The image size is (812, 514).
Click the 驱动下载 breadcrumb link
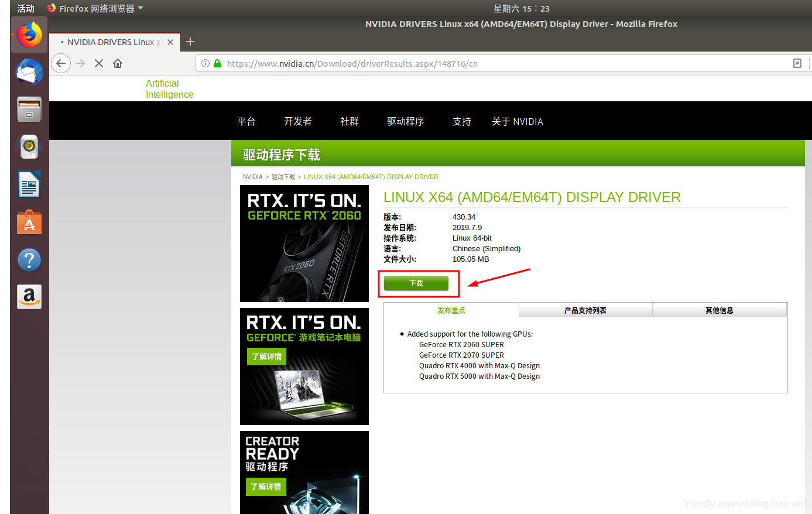tap(283, 177)
